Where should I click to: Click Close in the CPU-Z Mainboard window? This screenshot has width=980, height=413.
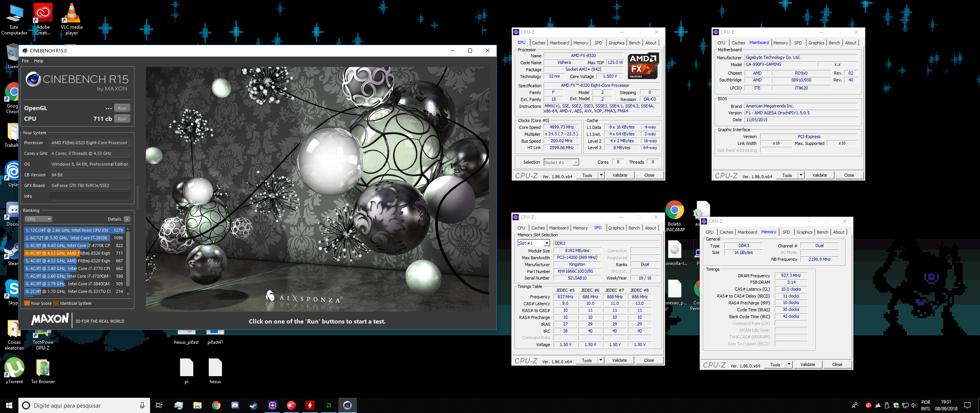[849, 175]
